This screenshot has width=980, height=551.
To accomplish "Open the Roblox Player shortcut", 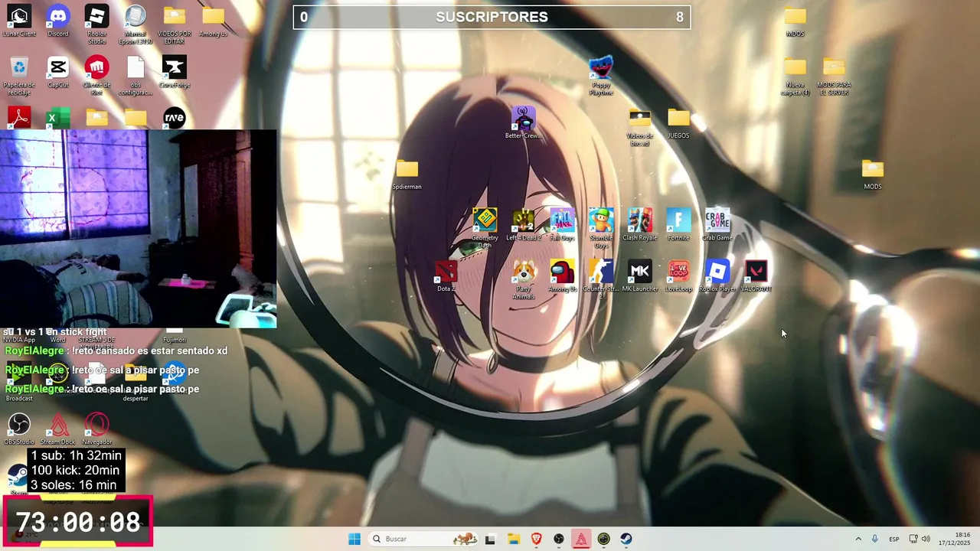I will (x=717, y=275).
